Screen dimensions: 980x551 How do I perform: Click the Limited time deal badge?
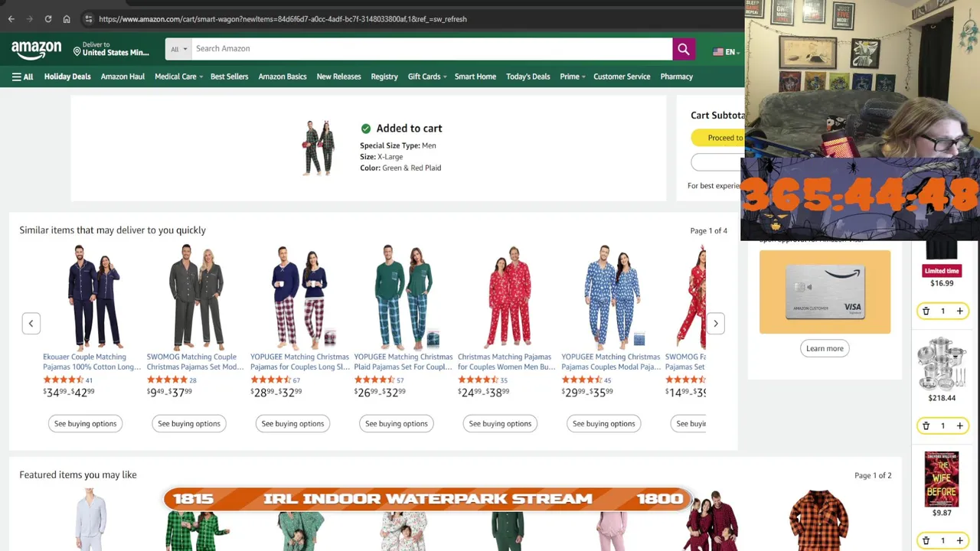click(x=942, y=271)
